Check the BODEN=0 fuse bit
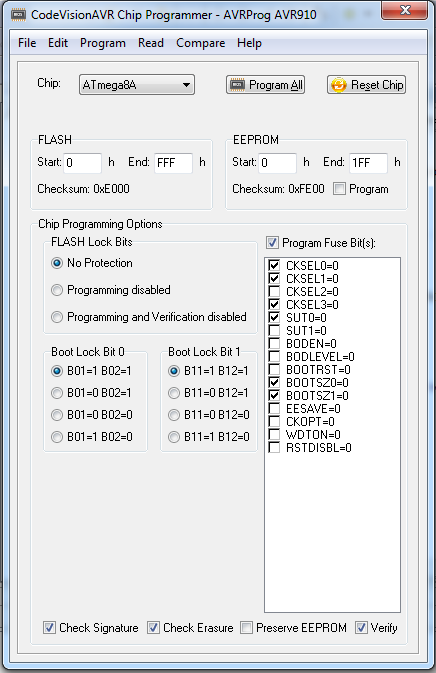This screenshot has height=673, width=436. click(274, 343)
